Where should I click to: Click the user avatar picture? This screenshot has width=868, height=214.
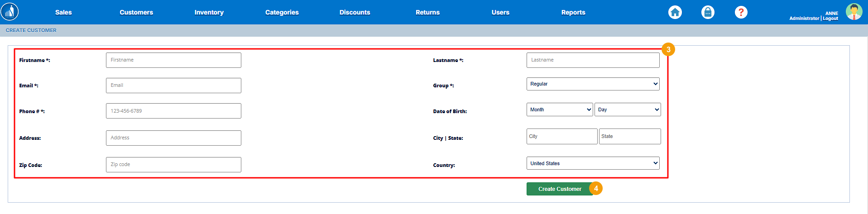(854, 12)
